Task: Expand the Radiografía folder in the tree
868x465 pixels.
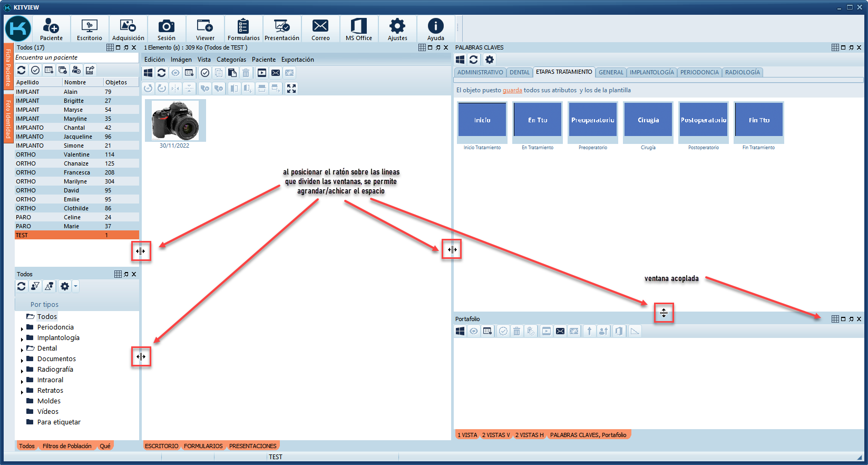Action: coord(22,371)
